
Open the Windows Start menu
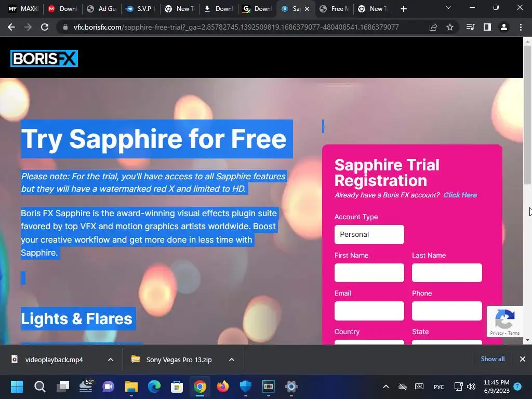coord(17,387)
